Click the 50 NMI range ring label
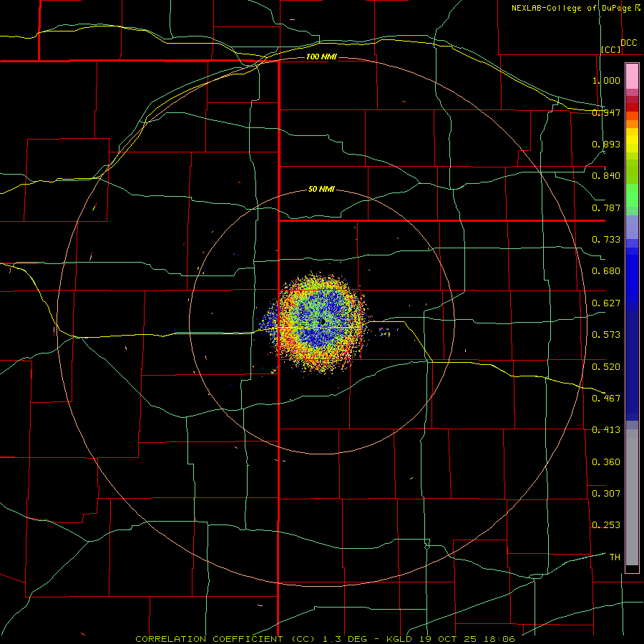The image size is (644, 644). point(321,189)
